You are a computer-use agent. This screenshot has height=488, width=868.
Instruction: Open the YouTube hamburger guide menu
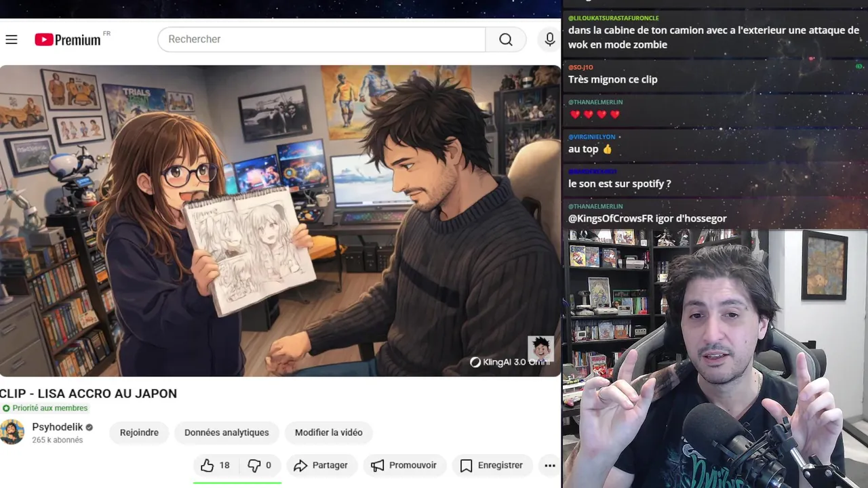point(12,39)
